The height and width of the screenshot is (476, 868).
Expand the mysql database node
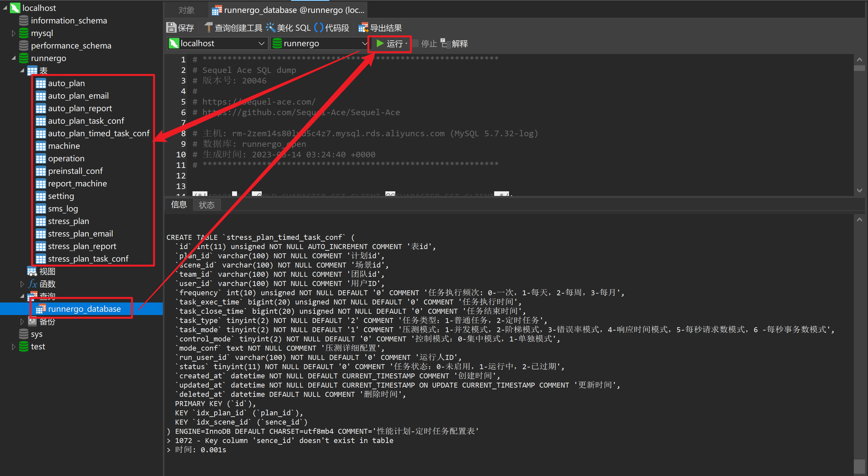pyautogui.click(x=14, y=33)
